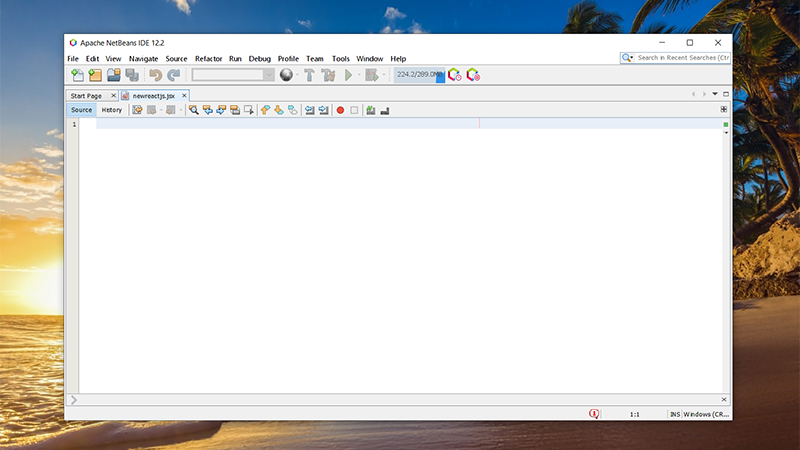800x450 pixels.
Task: Click the INS insert mode indicator
Action: (674, 414)
